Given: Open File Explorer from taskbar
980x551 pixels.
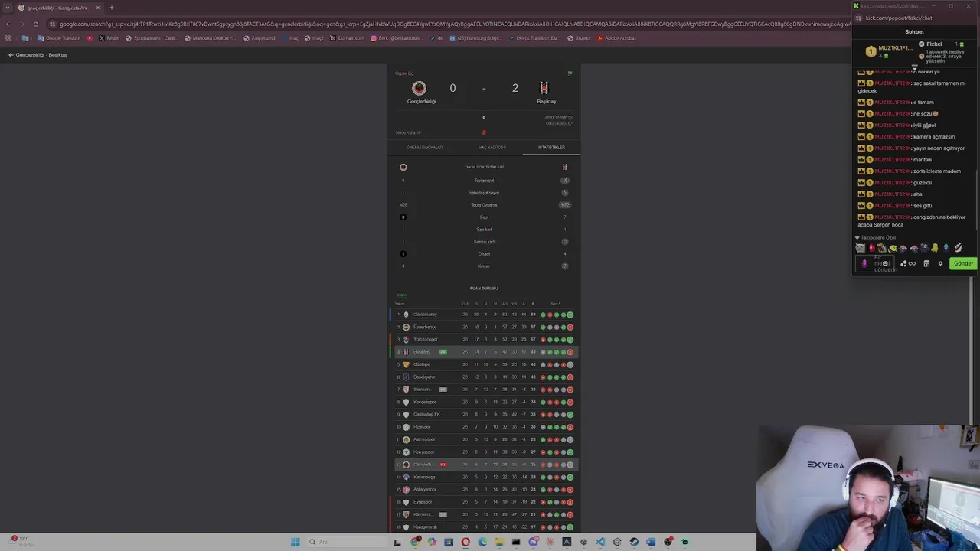Looking at the screenshot, I should [499, 542].
